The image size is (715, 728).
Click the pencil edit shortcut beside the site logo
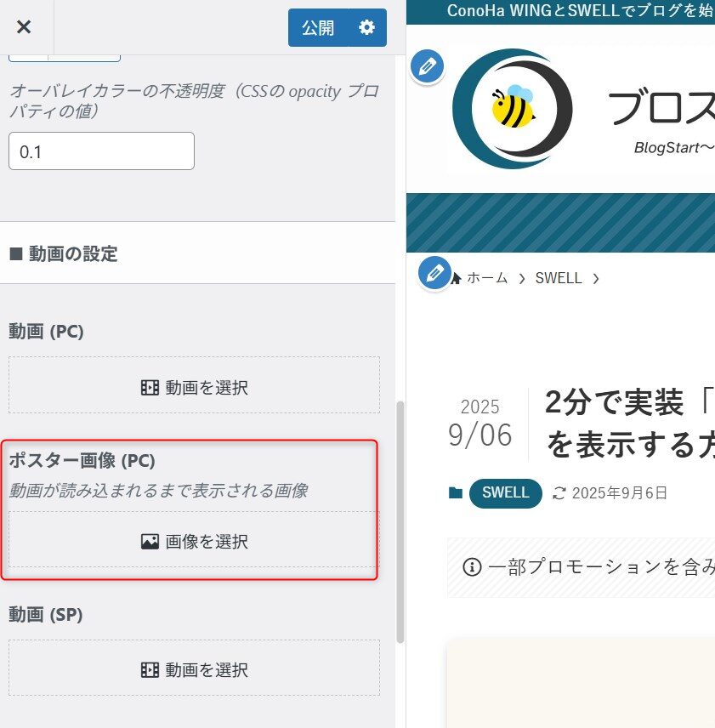pos(427,66)
